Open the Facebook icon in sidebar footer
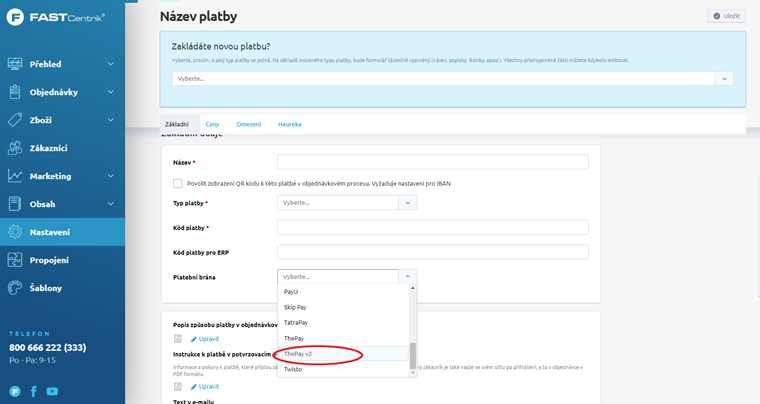This screenshot has width=760, height=404. 34,391
